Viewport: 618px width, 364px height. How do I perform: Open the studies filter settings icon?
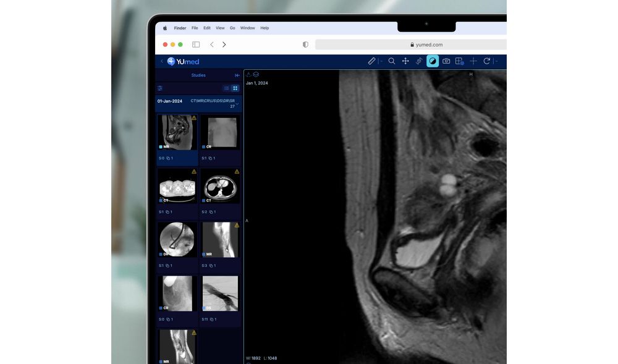[160, 88]
